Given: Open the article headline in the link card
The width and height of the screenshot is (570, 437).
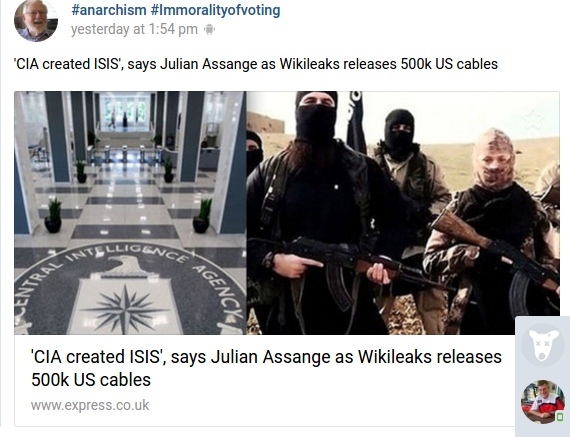Looking at the screenshot, I should click(x=266, y=368).
